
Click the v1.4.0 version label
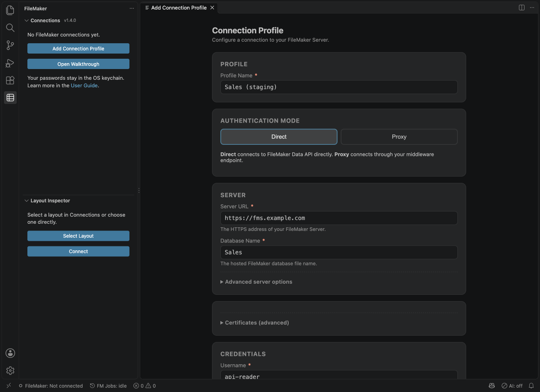pyautogui.click(x=70, y=20)
